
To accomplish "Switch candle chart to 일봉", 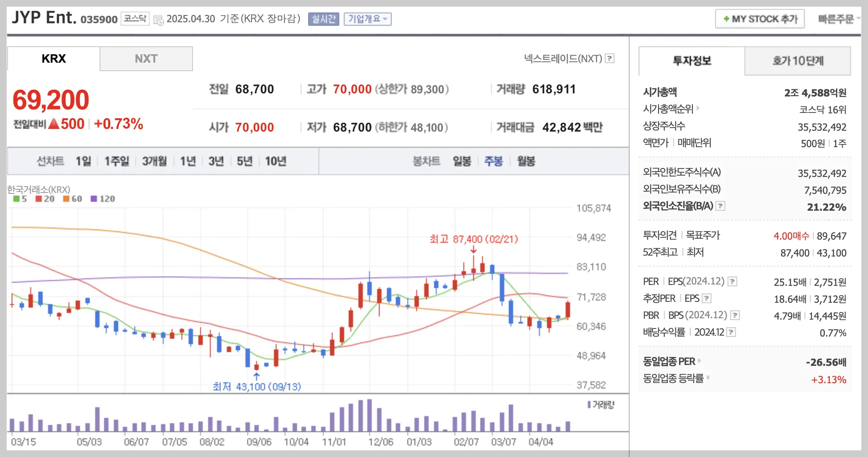I will pyautogui.click(x=462, y=161).
